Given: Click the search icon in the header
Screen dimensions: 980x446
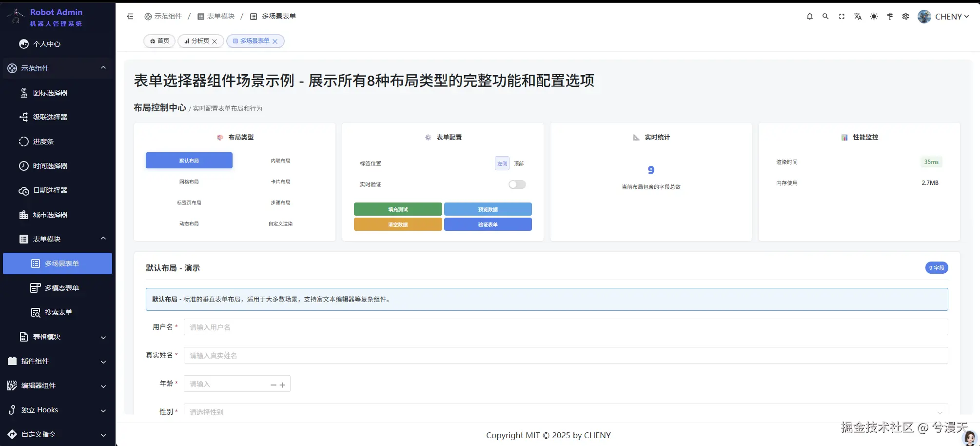Looking at the screenshot, I should 825,16.
